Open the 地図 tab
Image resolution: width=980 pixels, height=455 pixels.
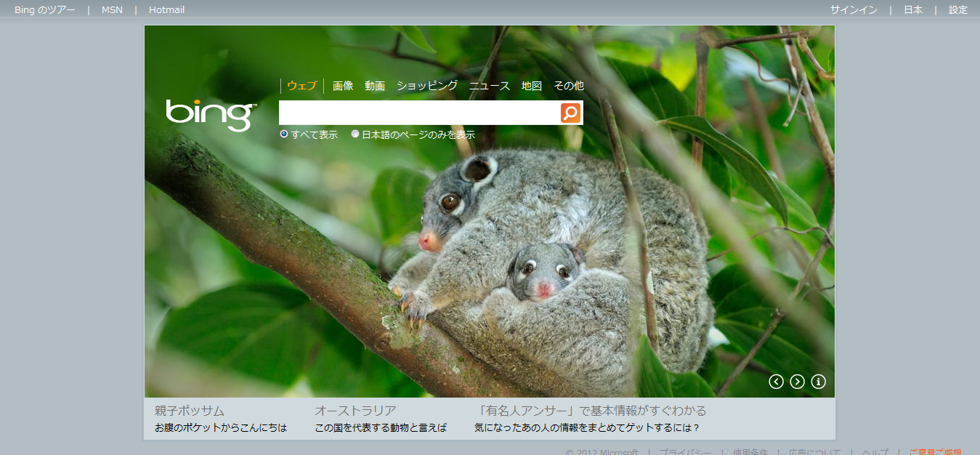click(532, 86)
